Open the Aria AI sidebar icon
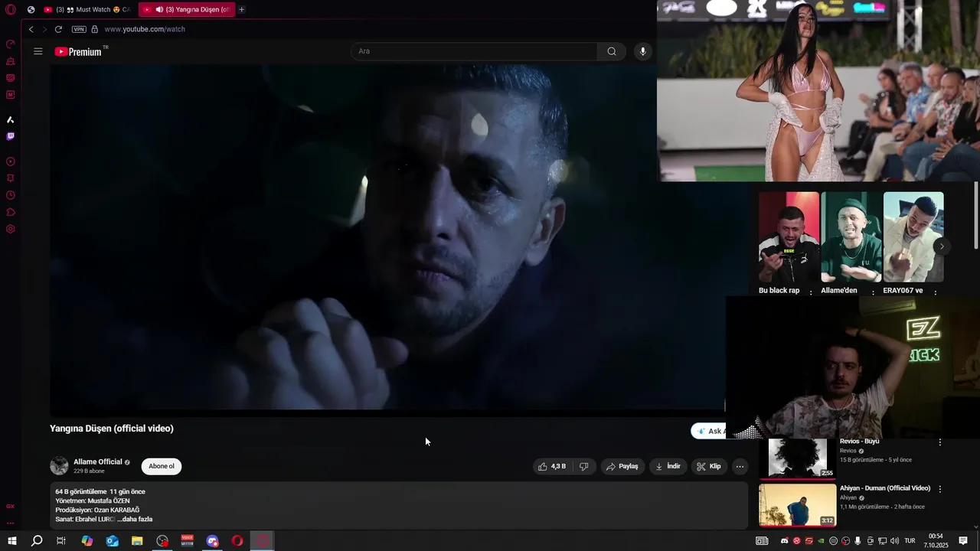 [x=11, y=120]
